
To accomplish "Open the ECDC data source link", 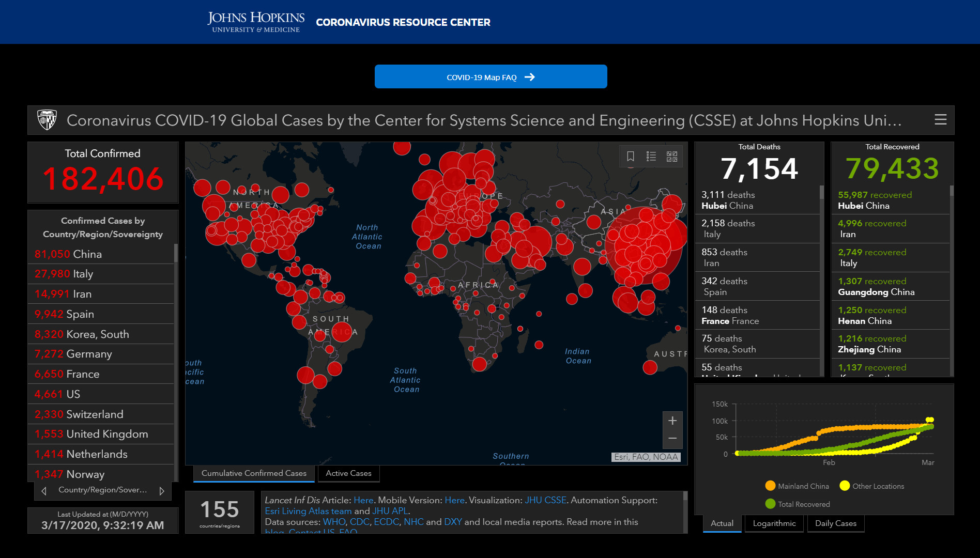I will 386,522.
